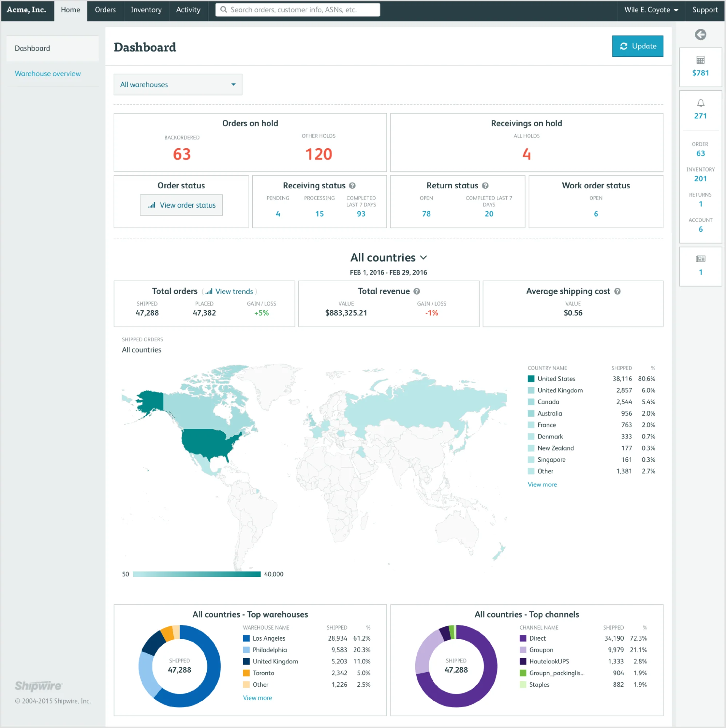This screenshot has height=728, width=726.
Task: Click the newspaper icon in the right sidebar
Action: pos(701,259)
